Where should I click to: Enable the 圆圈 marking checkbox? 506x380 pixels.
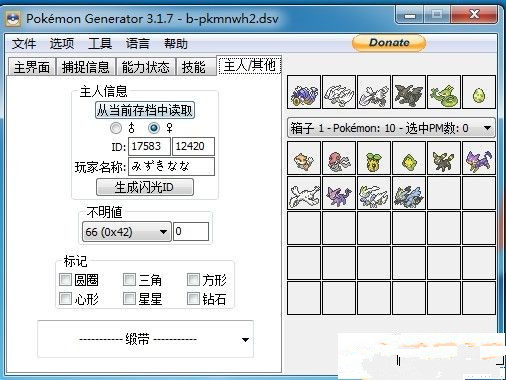65,279
